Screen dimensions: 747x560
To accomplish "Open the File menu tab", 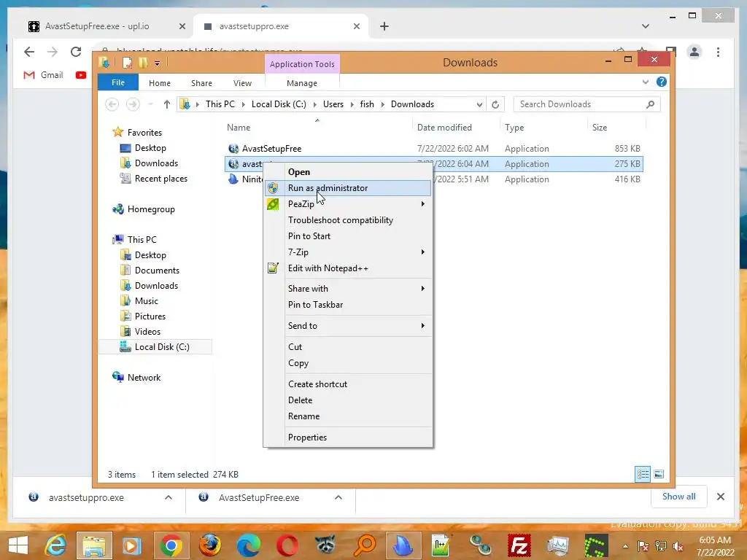I will pyautogui.click(x=118, y=82).
